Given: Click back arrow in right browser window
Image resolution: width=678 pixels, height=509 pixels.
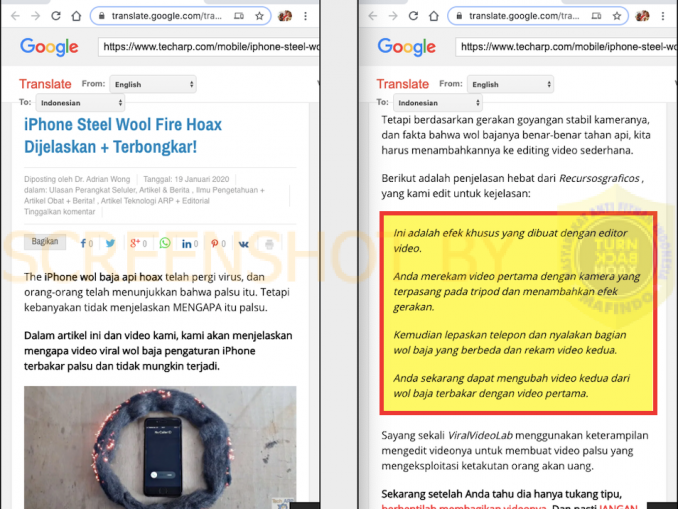Looking at the screenshot, I should pos(373,16).
